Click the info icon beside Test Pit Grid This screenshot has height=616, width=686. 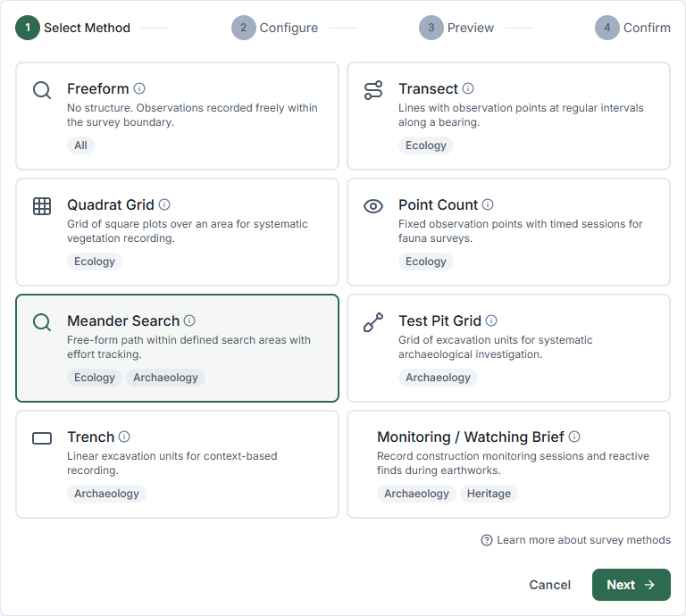tap(491, 320)
